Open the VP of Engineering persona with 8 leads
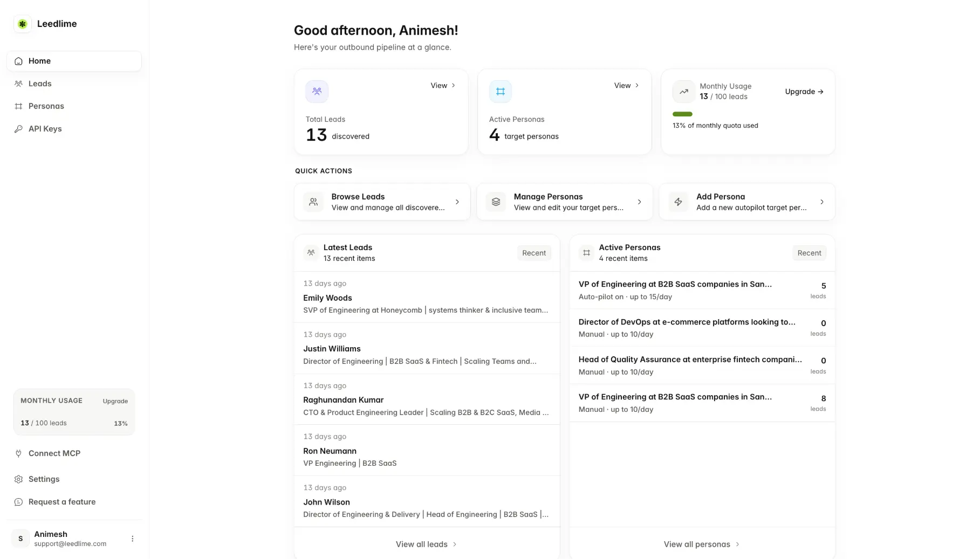 (x=702, y=403)
